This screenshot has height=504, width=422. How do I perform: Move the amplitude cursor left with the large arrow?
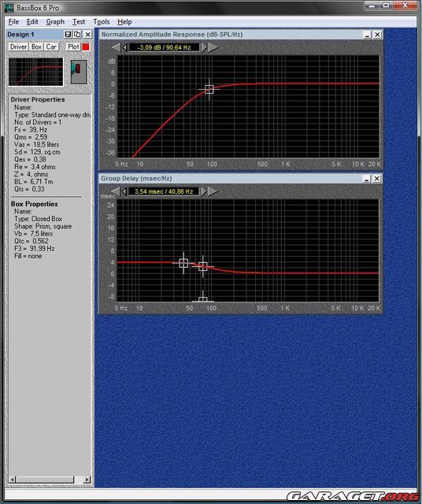click(x=116, y=47)
